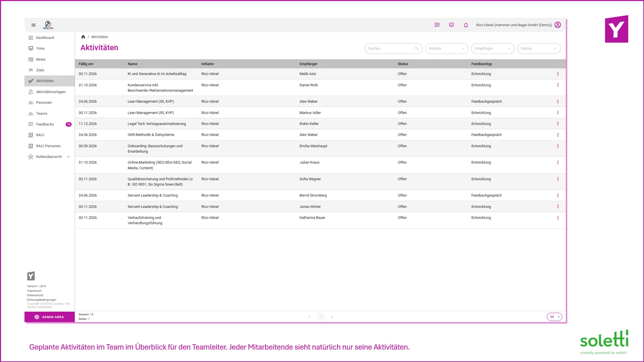Screen dimensions: 644x362
Task: Sort by Name column header
Action: [133, 64]
